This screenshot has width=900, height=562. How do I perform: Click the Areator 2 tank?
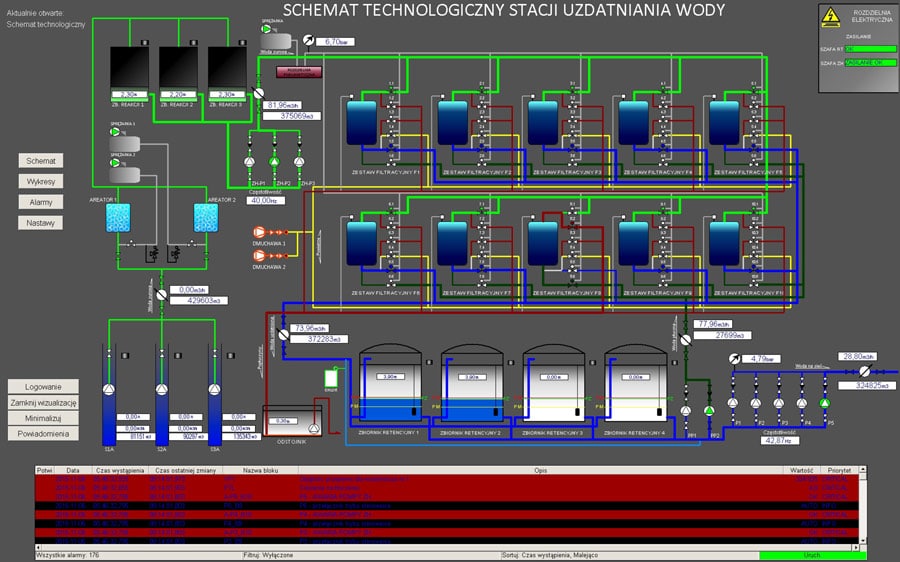pyautogui.click(x=205, y=218)
